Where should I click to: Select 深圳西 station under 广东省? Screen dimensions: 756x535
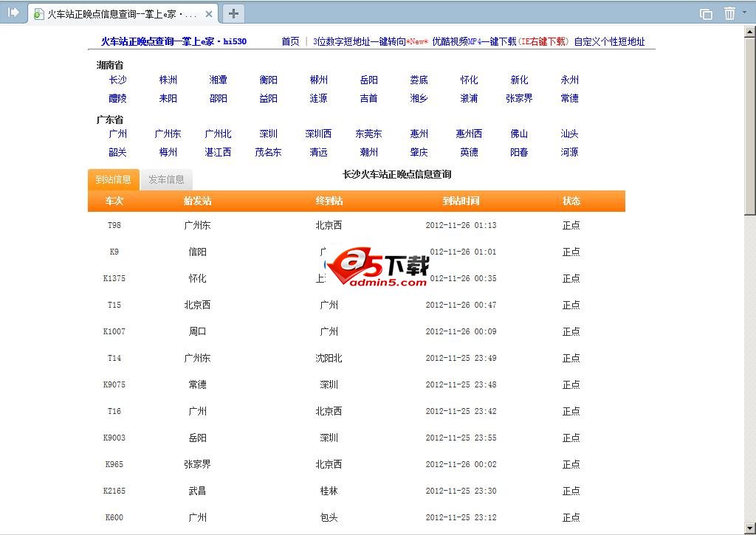318,134
